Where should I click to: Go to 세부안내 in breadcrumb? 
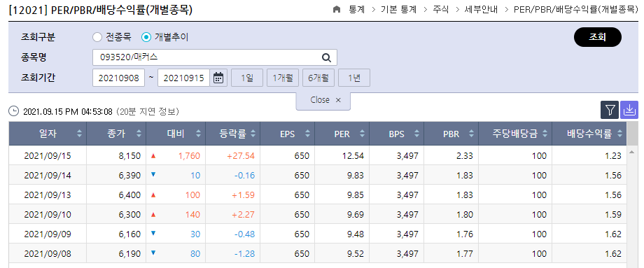[x=482, y=10]
